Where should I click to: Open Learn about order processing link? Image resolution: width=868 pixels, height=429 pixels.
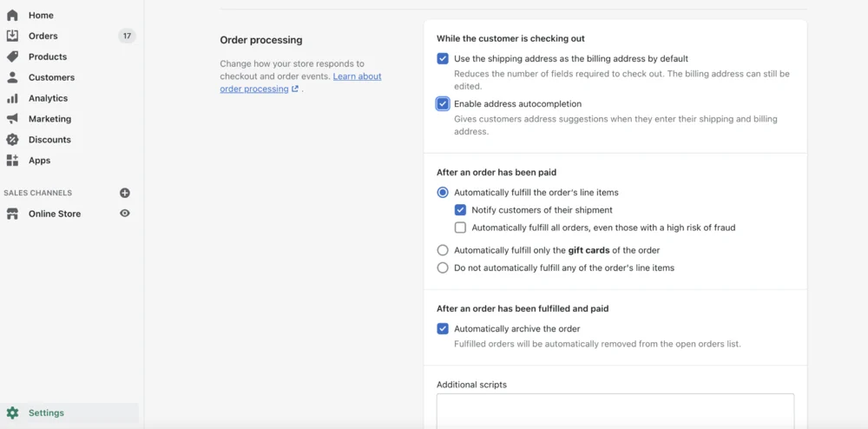[357, 76]
